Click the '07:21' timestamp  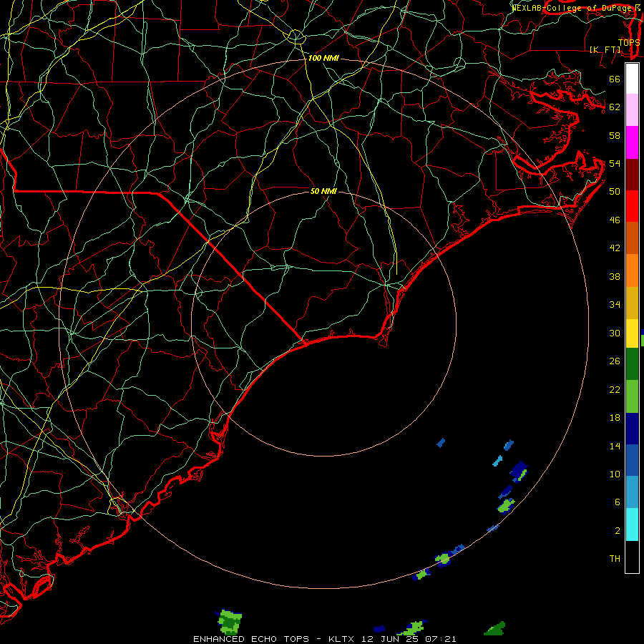click(x=441, y=639)
